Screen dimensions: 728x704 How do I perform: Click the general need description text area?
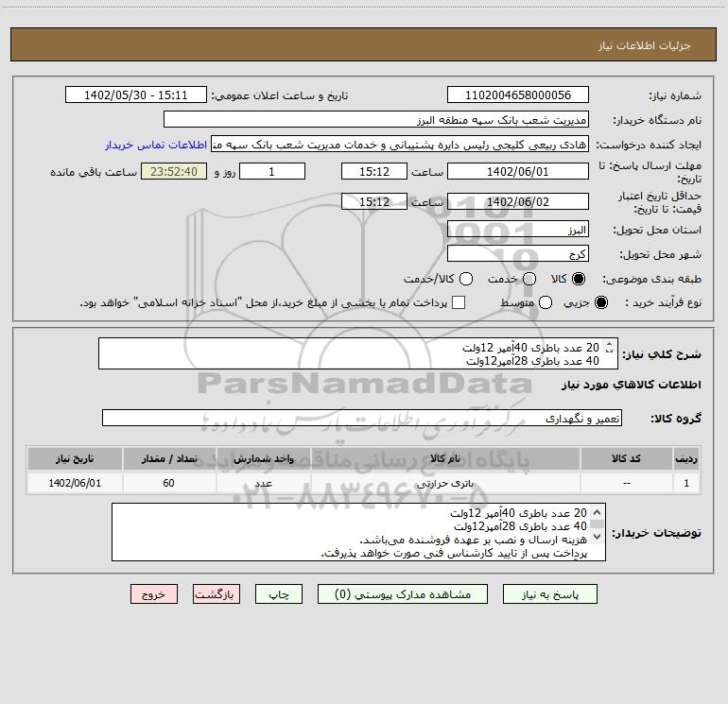(358, 353)
